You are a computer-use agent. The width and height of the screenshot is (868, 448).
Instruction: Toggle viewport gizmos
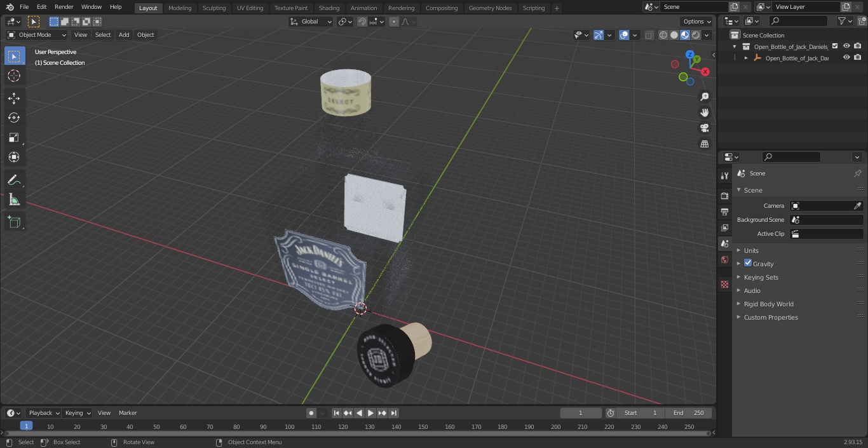pyautogui.click(x=599, y=35)
